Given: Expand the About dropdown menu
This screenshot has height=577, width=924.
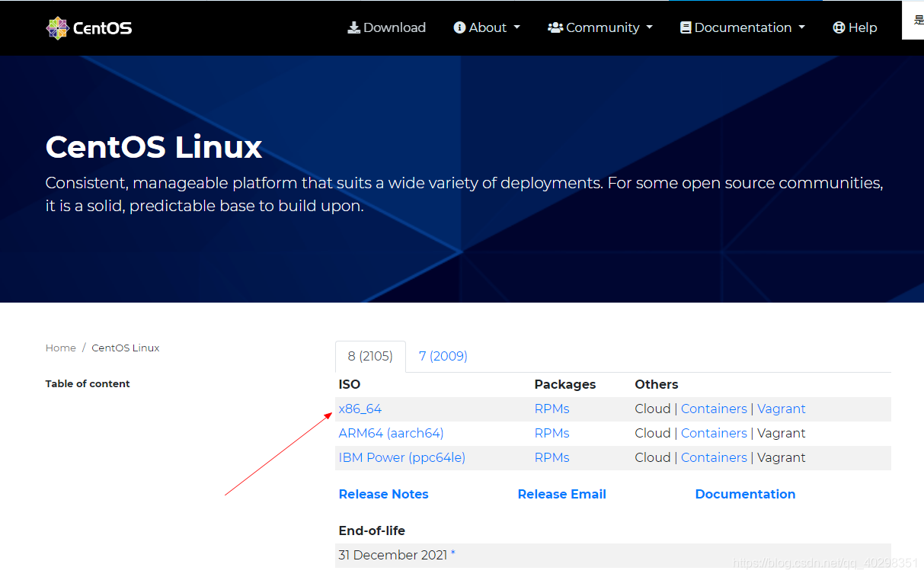Looking at the screenshot, I should click(487, 27).
